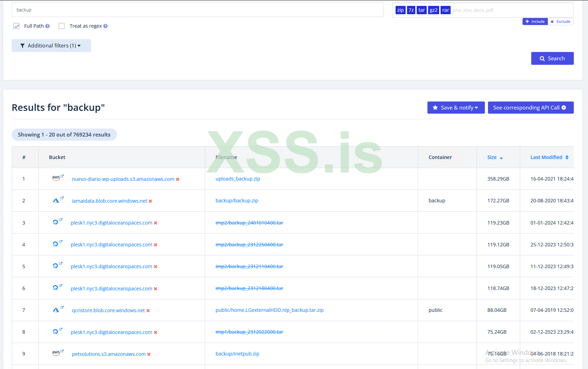This screenshot has height=369, width=588.
Task: Sort results by Size column arrow
Action: [x=501, y=158]
